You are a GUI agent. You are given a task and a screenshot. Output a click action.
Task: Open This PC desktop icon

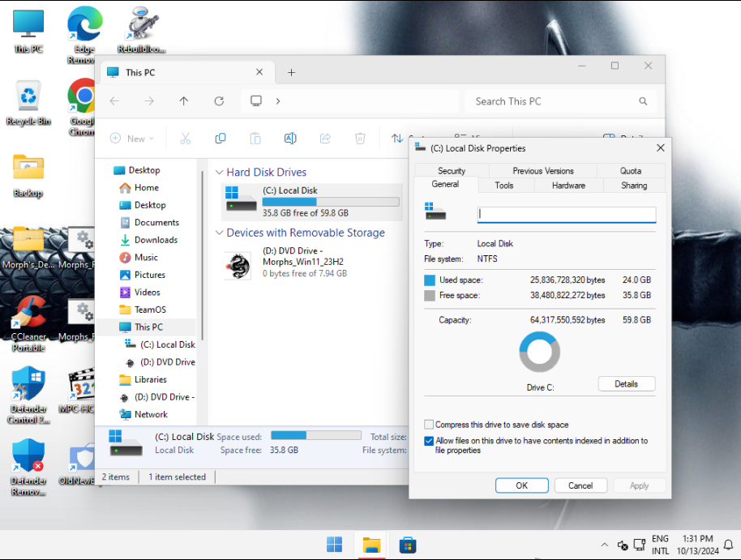[x=28, y=31]
